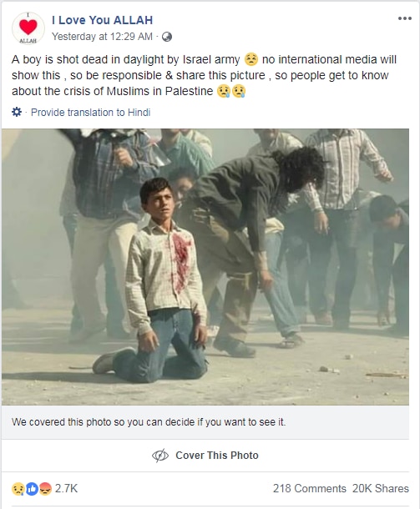The height and width of the screenshot is (509, 420).
Task: View the 2.7K reactions count
Action: coord(66,488)
